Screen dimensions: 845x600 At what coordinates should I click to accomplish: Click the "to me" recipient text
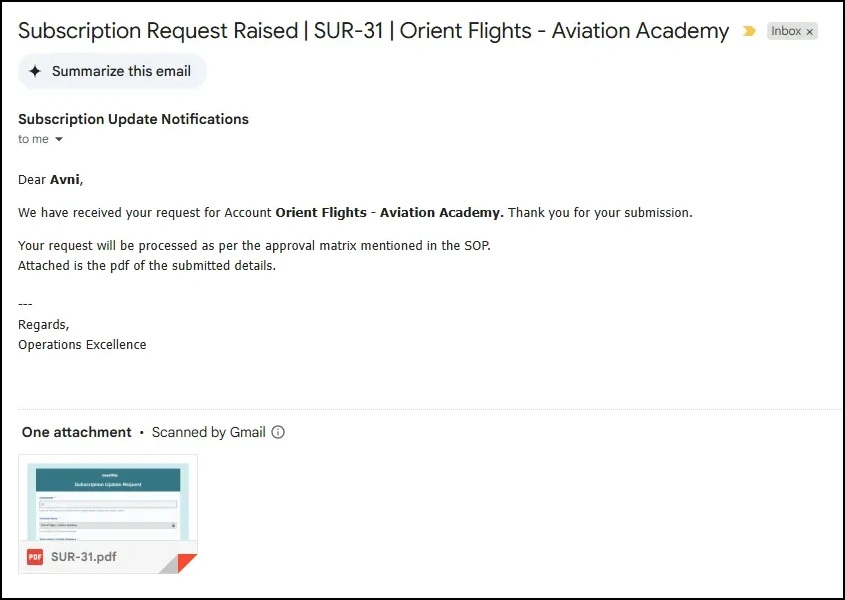33,139
